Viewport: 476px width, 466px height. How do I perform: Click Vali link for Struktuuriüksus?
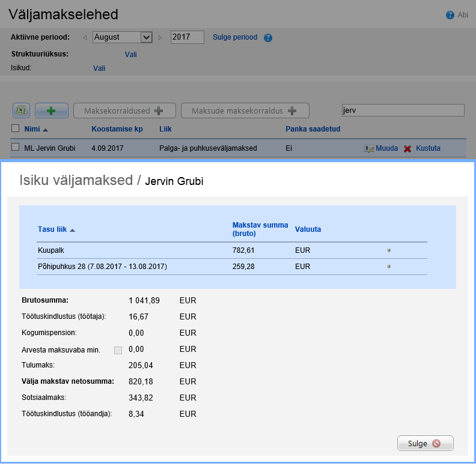130,54
